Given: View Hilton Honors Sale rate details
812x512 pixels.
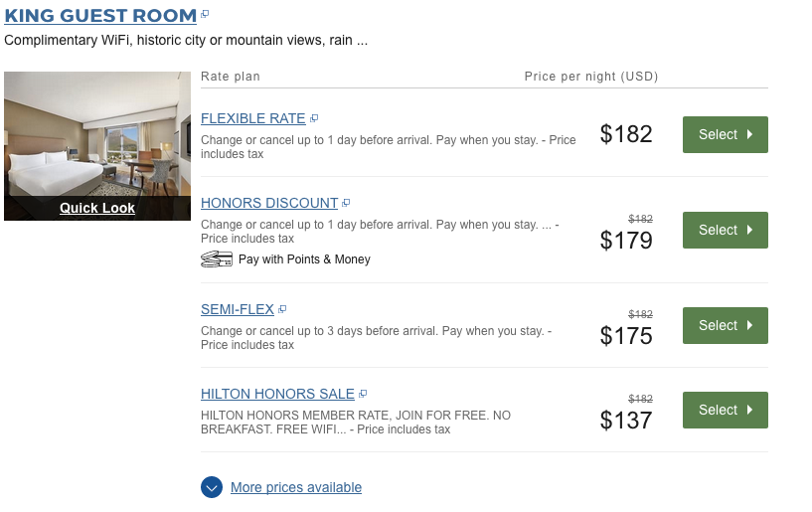Looking at the screenshot, I should [x=278, y=394].
